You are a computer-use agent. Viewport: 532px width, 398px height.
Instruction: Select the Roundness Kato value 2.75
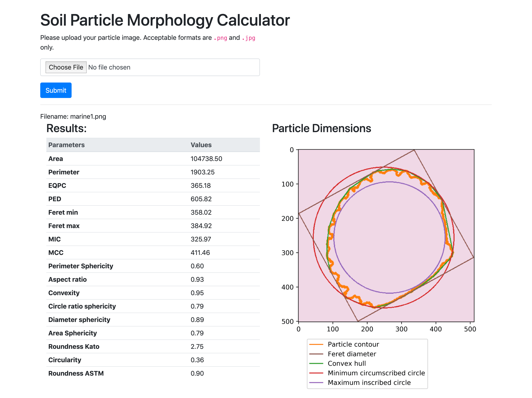click(x=197, y=347)
